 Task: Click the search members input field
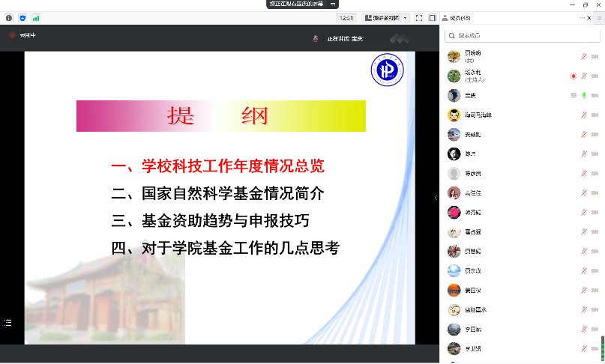(521, 35)
